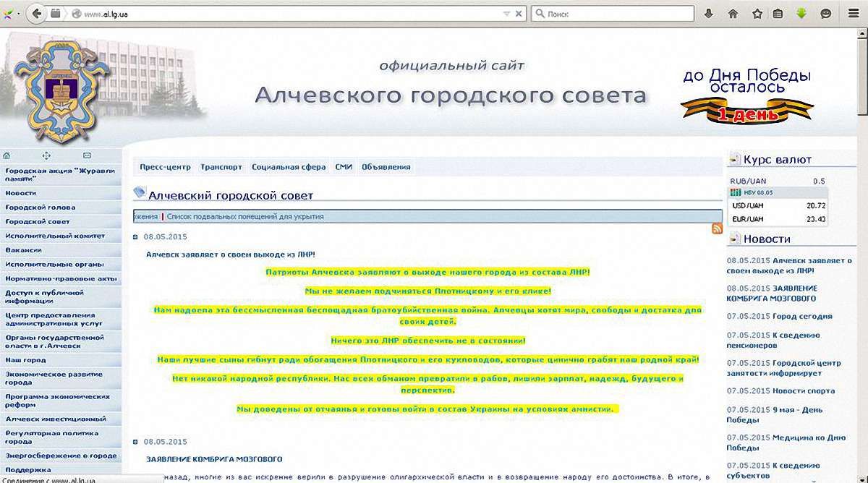Open sidebar item Исполнительный комитет

click(x=60, y=236)
